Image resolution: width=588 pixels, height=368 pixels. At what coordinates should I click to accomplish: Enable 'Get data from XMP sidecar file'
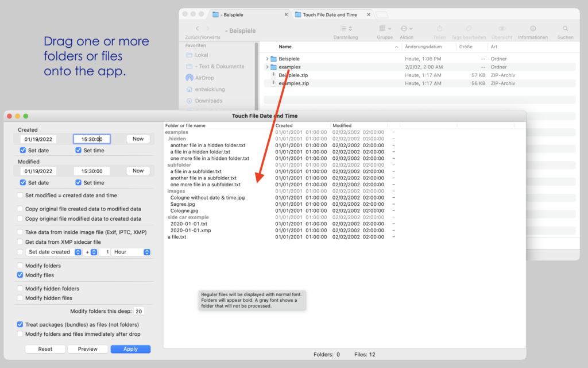pyautogui.click(x=20, y=242)
